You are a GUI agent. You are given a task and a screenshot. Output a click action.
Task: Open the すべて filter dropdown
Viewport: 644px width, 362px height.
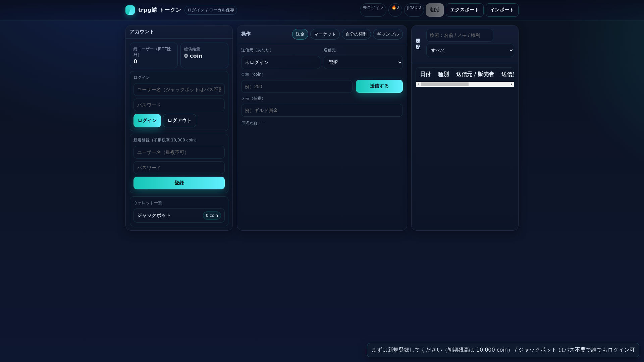[470, 50]
